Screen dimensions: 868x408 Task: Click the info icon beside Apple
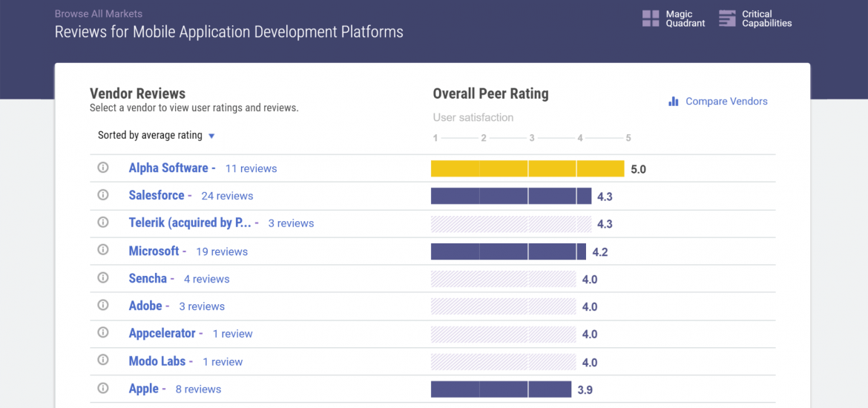click(x=103, y=388)
